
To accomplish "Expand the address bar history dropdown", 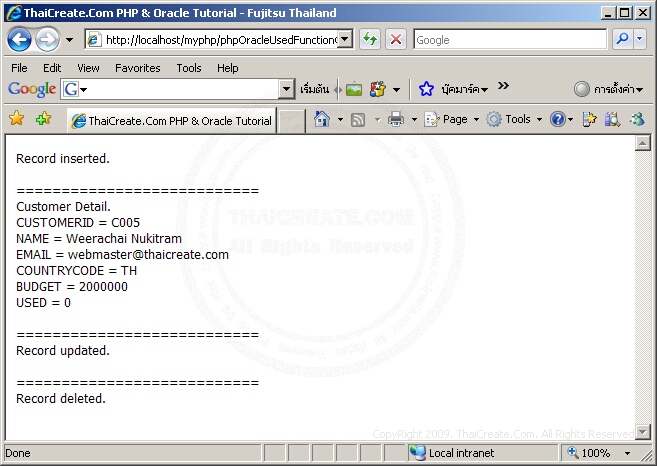I will point(344,40).
